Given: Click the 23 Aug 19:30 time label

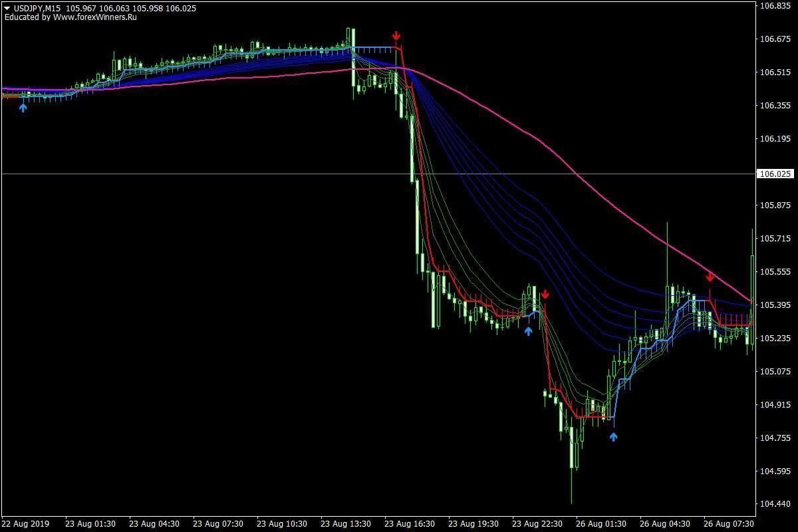Looking at the screenshot, I should (473, 524).
